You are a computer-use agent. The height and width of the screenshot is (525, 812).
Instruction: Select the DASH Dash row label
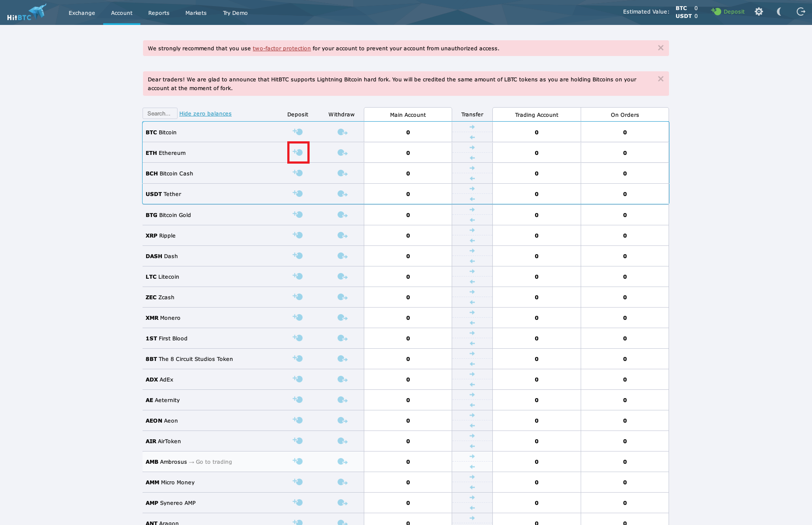162,256
